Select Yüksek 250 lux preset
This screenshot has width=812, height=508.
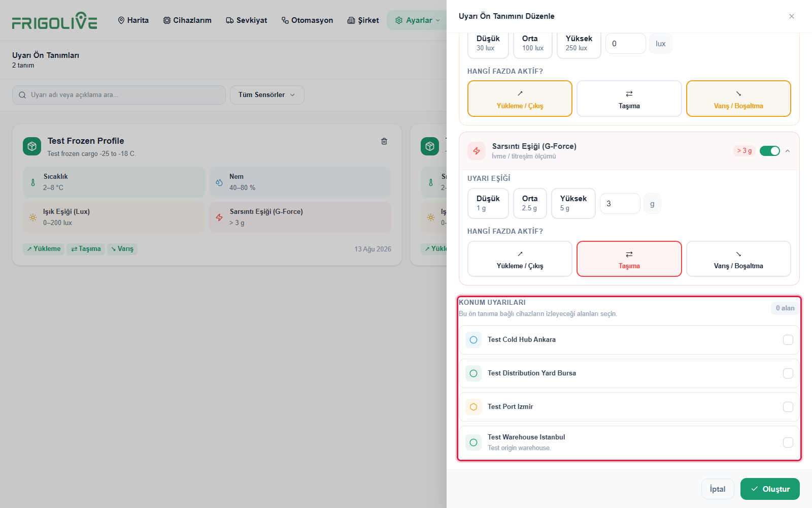coord(579,44)
